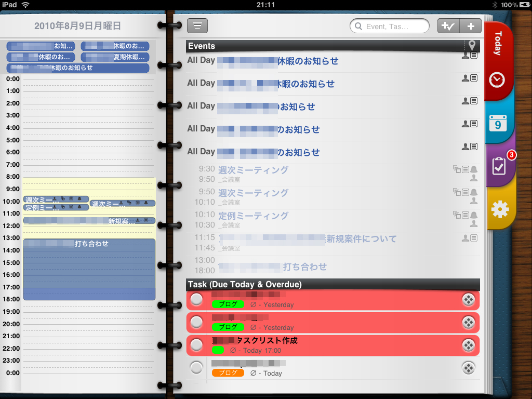Complete the task with the orange ブログ tag

(x=196, y=368)
